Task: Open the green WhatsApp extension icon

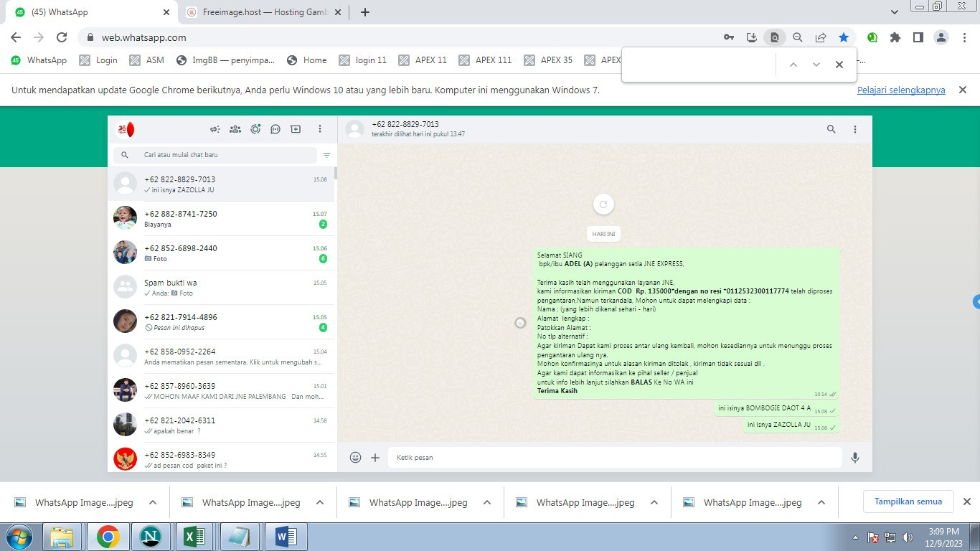Action: [x=872, y=37]
